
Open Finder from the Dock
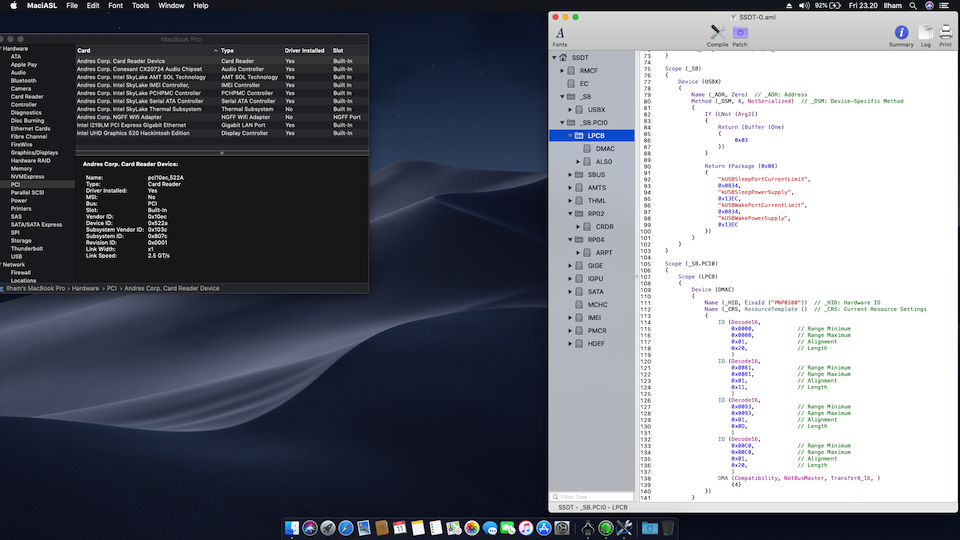click(292, 528)
